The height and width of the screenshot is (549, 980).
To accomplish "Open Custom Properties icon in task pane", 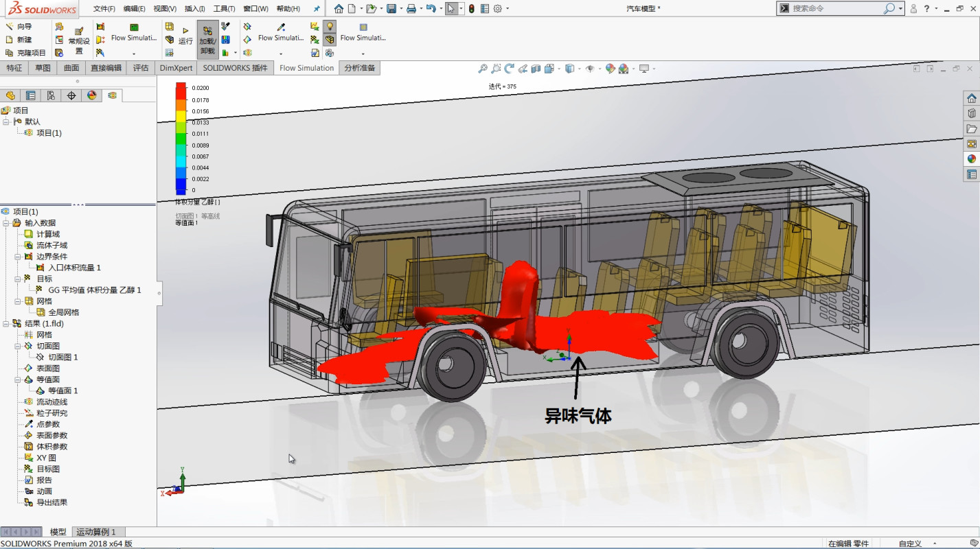I will (x=971, y=174).
